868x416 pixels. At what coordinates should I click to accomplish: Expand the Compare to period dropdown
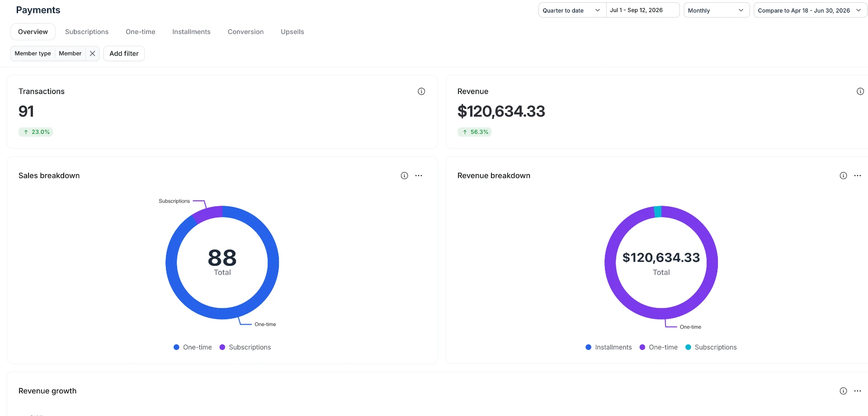pos(810,10)
